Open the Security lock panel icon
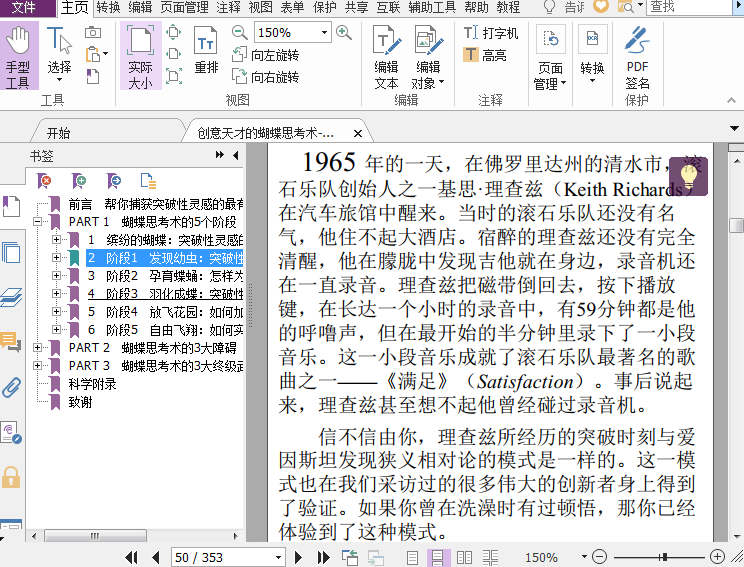The height and width of the screenshot is (567, 744). (11, 477)
